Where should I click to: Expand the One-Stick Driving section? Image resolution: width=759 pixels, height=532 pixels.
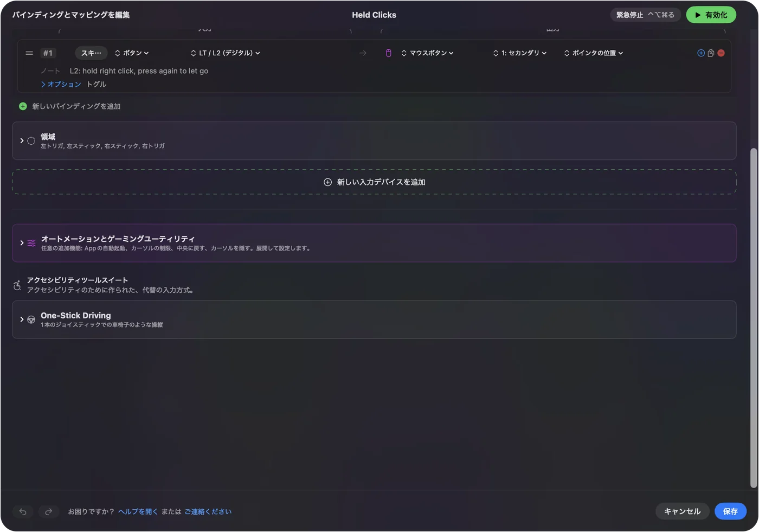click(22, 319)
